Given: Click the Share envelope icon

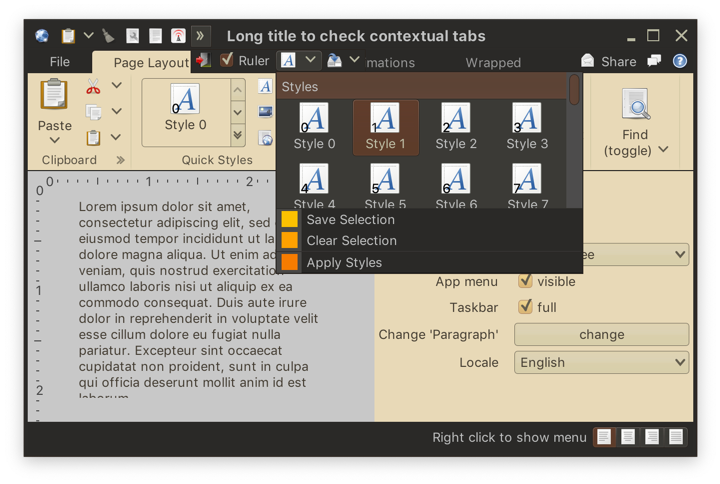Looking at the screenshot, I should tap(587, 61).
